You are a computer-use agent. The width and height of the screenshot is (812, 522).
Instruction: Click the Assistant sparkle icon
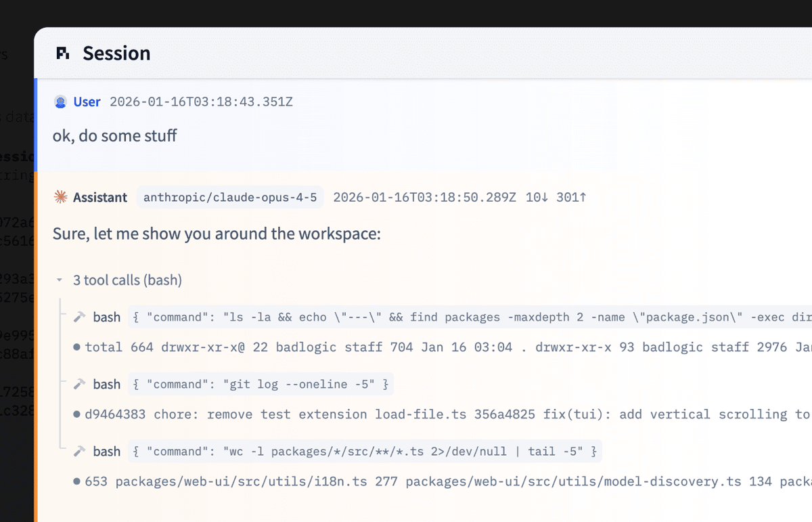(x=60, y=197)
